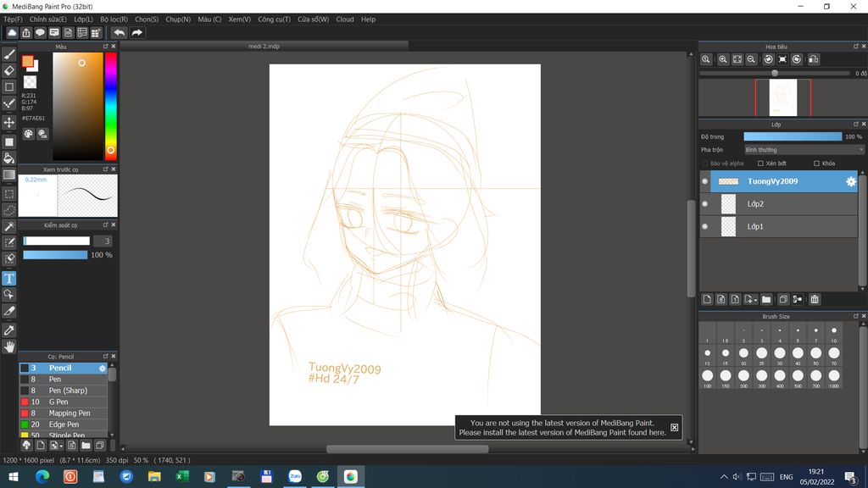Select the rectangular Select tool
The width and height of the screenshot is (868, 488).
[8, 194]
